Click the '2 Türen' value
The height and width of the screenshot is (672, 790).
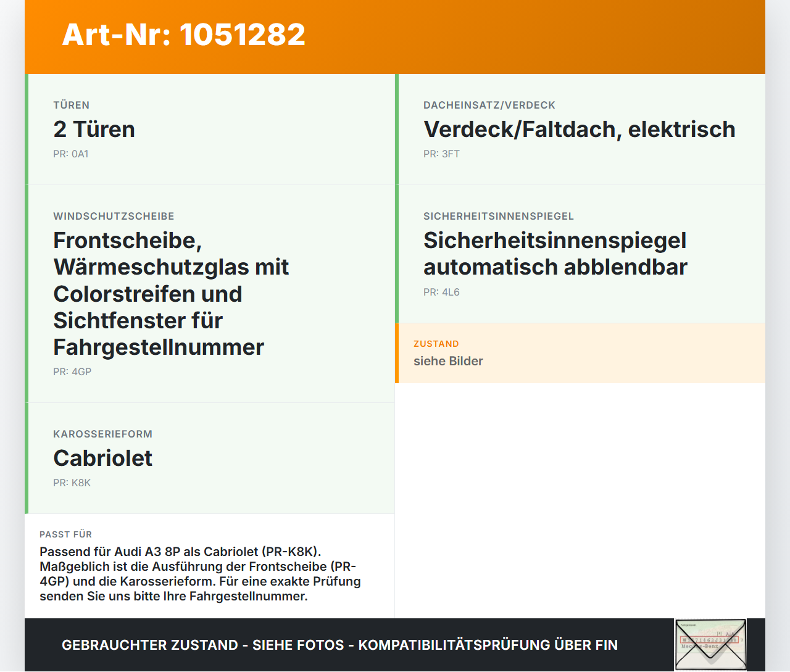click(x=94, y=130)
